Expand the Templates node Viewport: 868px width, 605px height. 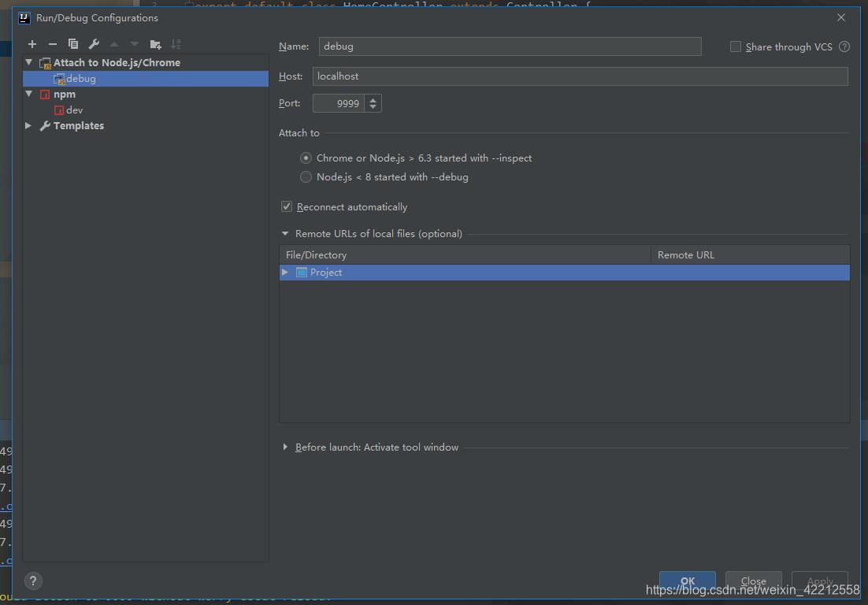(28, 126)
